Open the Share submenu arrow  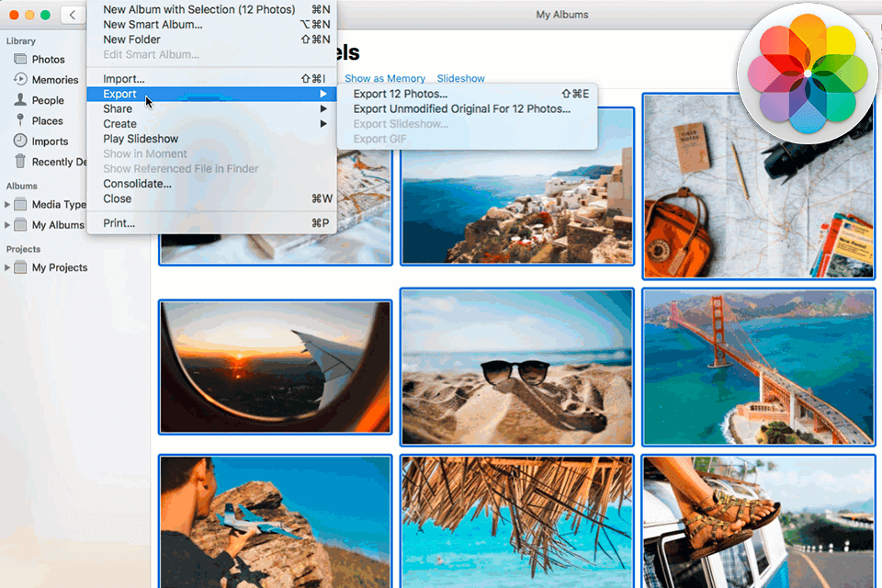point(323,108)
